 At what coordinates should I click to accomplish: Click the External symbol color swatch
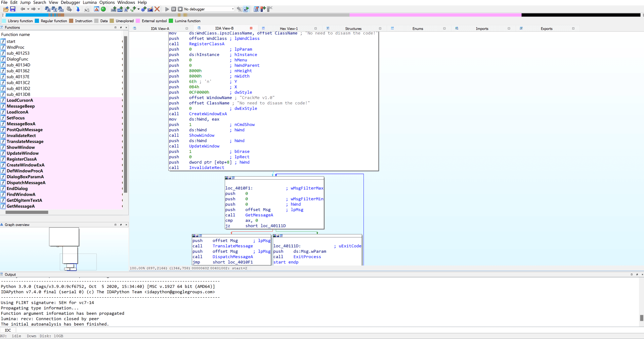pyautogui.click(x=138, y=21)
